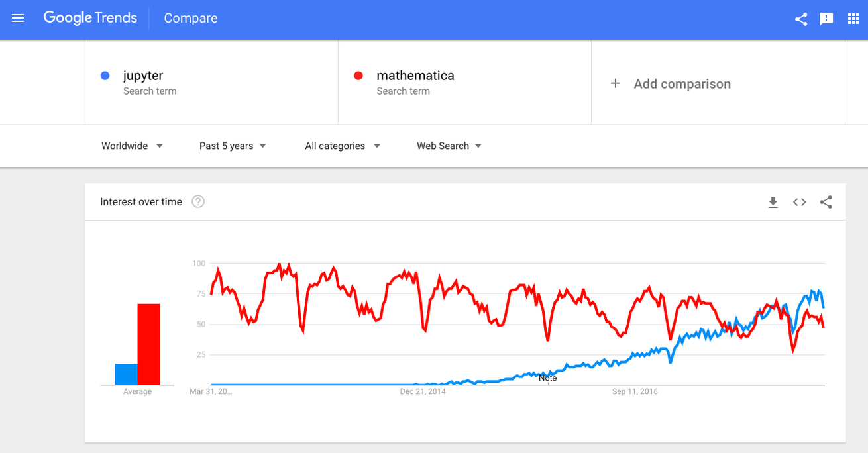
Task: Click the embed code icon
Action: click(x=799, y=202)
